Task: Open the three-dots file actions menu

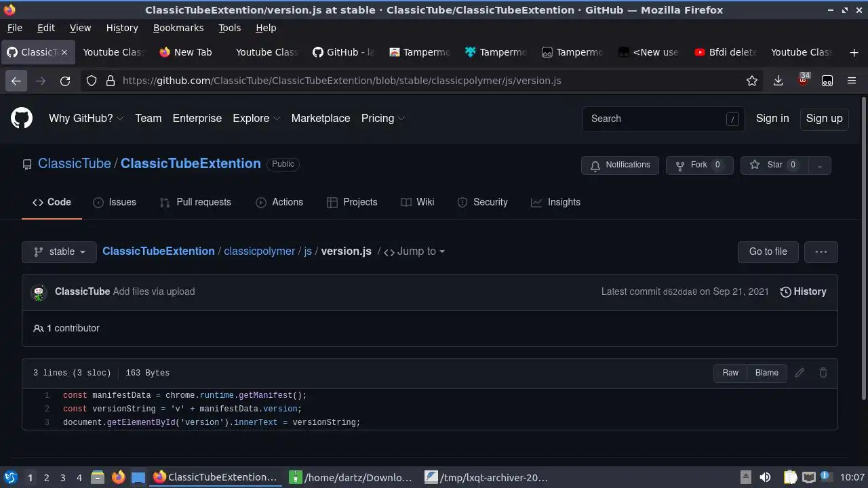Action: pos(821,251)
